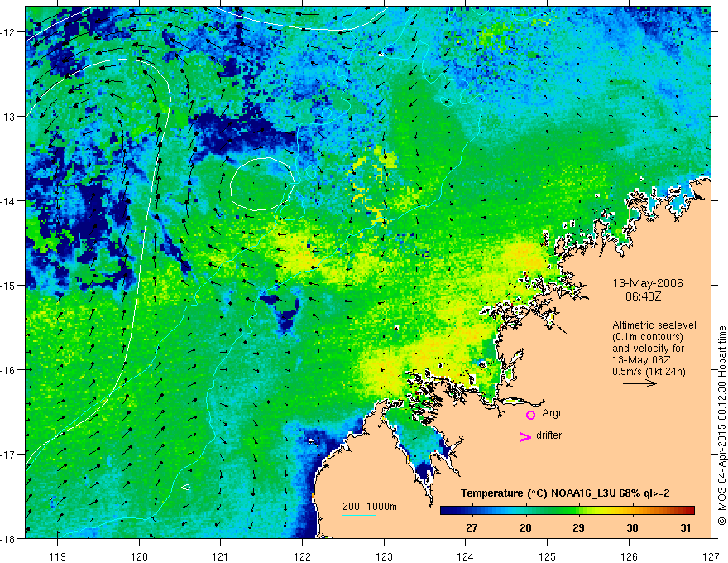Viewport: 728px width, 563px height.
Task: Click the '27' colorbar tick label
Action: click(472, 527)
